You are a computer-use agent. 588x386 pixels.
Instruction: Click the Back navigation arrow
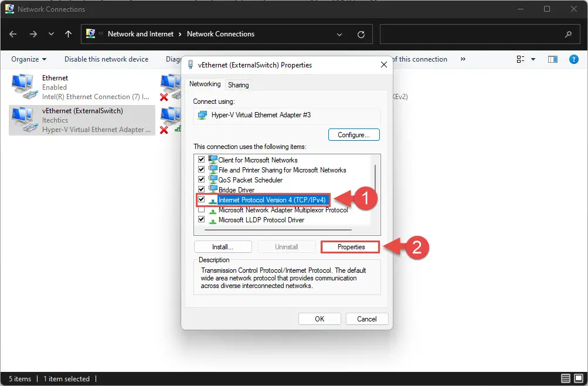pyautogui.click(x=13, y=34)
